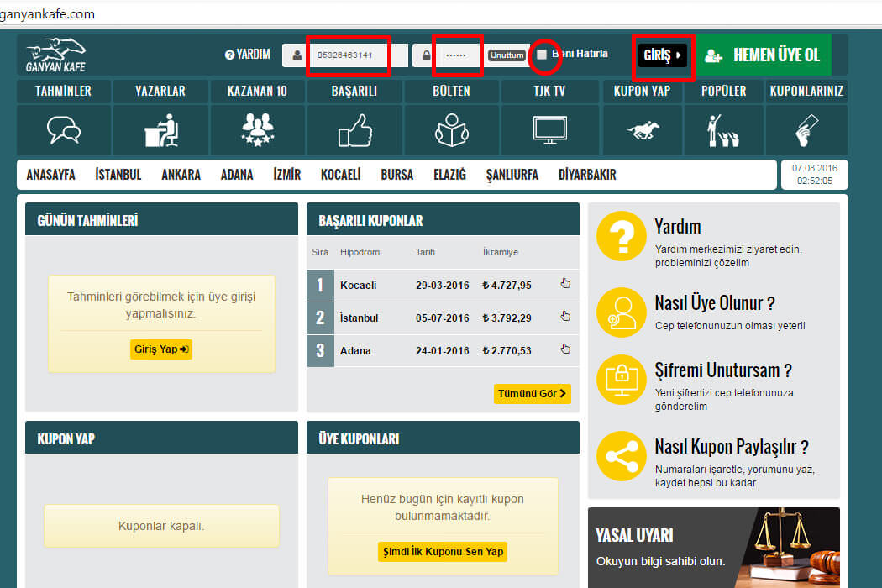Image resolution: width=882 pixels, height=588 pixels.
Task: Select the Kazanan 10 menu label
Action: [258, 92]
